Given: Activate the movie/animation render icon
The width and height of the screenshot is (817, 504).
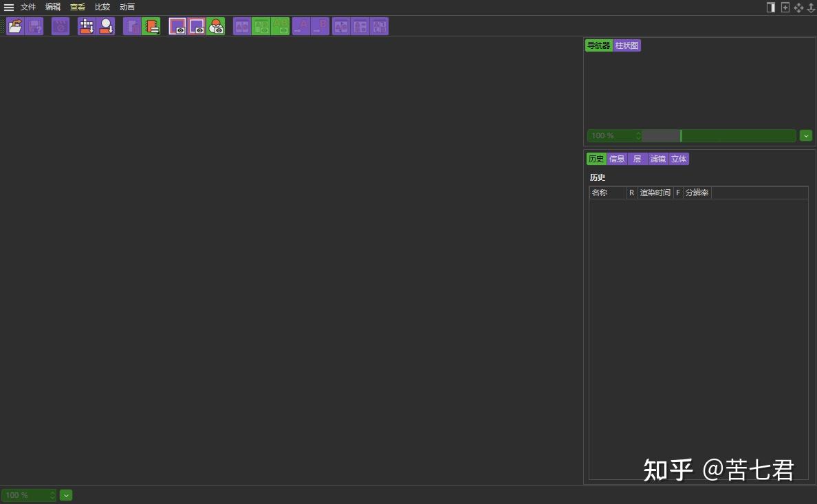Looking at the screenshot, I should tap(60, 26).
